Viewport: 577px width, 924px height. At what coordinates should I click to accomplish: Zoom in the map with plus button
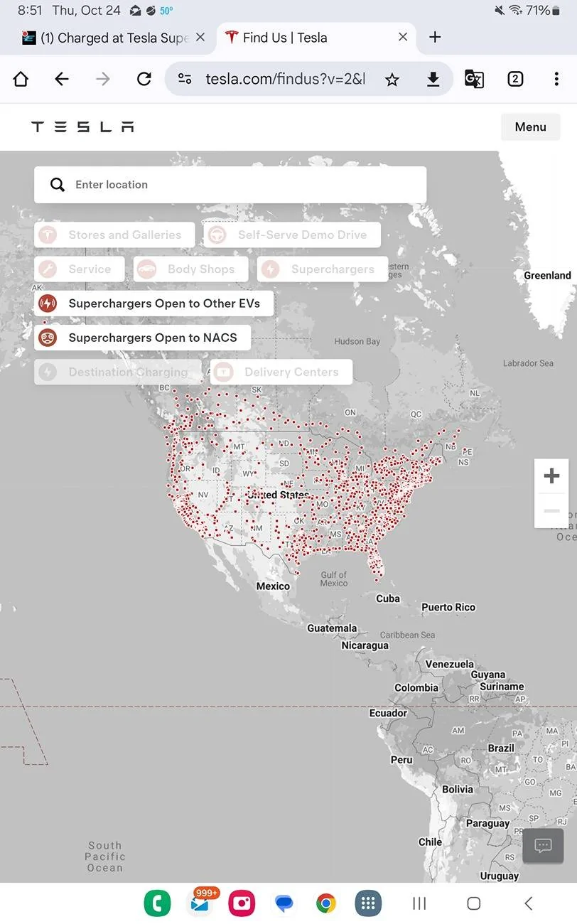551,476
